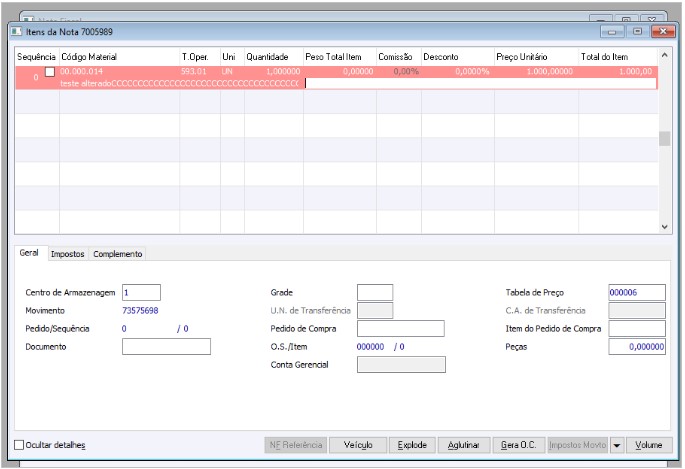Focus the Tabela de Preço field
The width and height of the screenshot is (685, 469).
(x=637, y=293)
